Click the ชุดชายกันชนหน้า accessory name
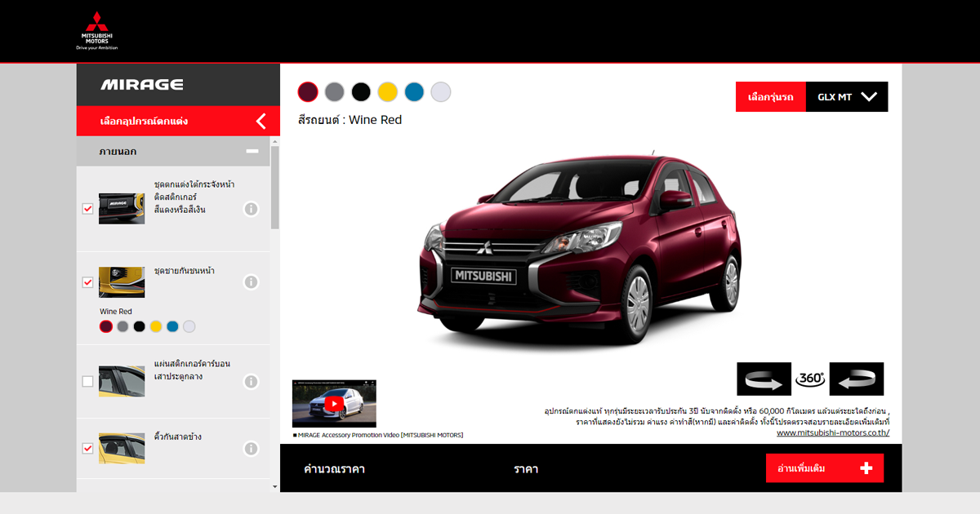Screen dimensions: 980x514 185,271
